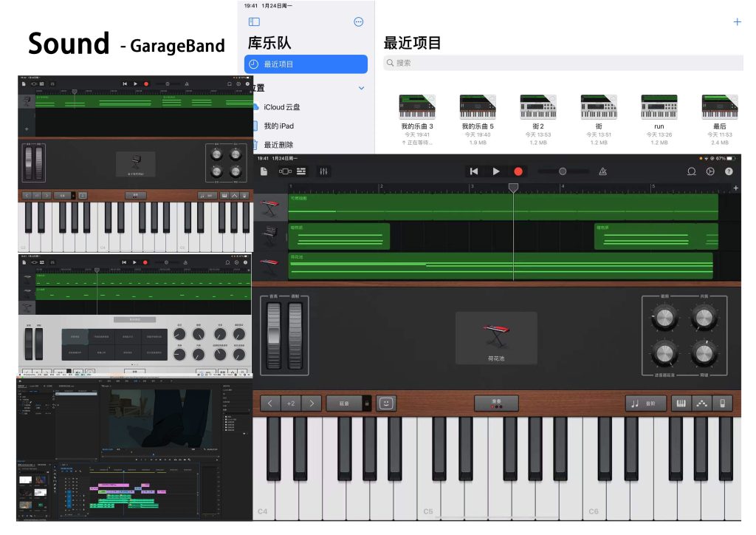Open keyboard settings icon at right of control bar
756x535 pixels.
click(x=723, y=403)
